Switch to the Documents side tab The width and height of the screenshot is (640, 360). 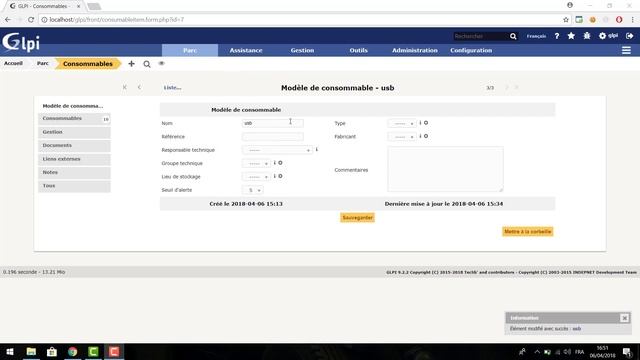click(74, 145)
